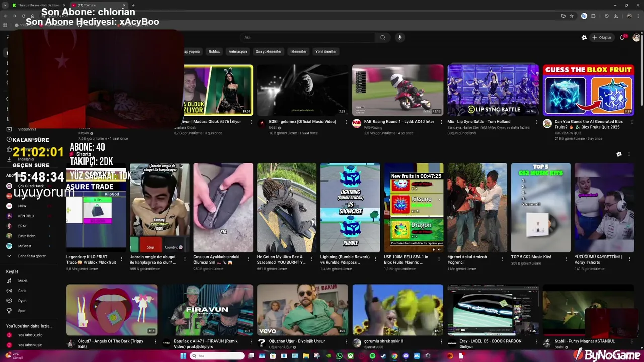Open the FİRAVUN remix video thumbnail
Image resolution: width=644 pixels, height=362 pixels.
coord(207,310)
